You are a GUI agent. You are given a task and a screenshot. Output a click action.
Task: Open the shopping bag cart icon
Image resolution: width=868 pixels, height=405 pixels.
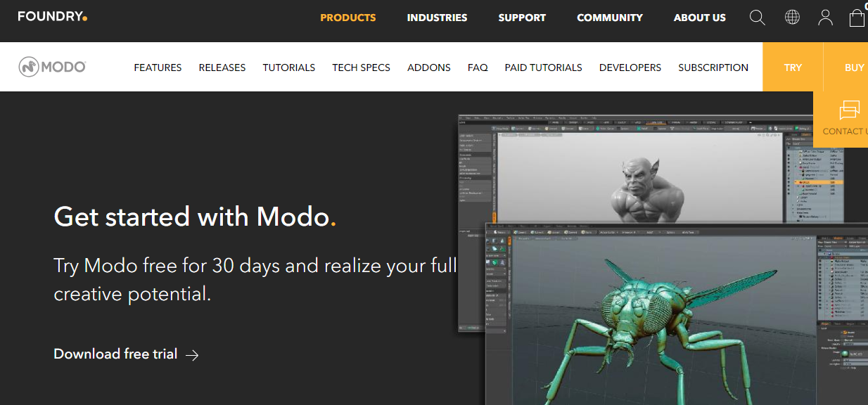[857, 18]
